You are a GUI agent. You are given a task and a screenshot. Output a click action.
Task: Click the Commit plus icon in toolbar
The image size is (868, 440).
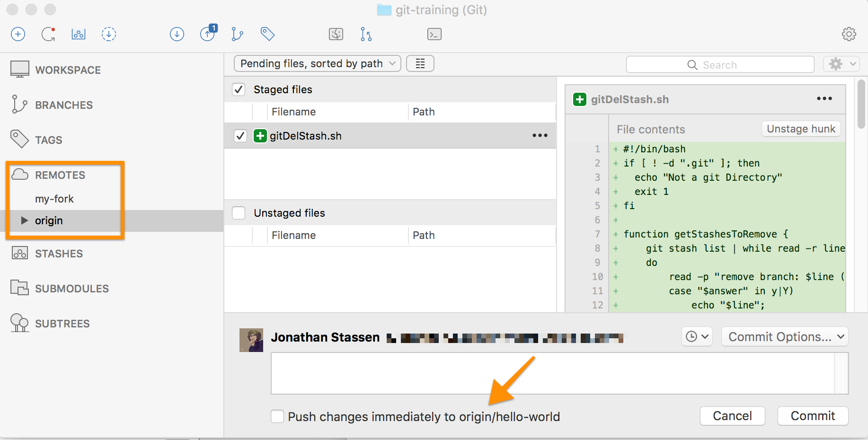coord(18,34)
